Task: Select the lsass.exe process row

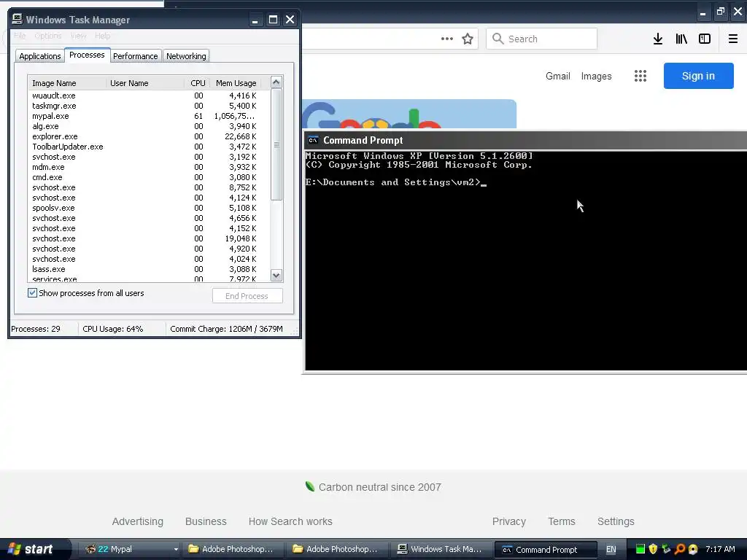Action: (x=149, y=269)
